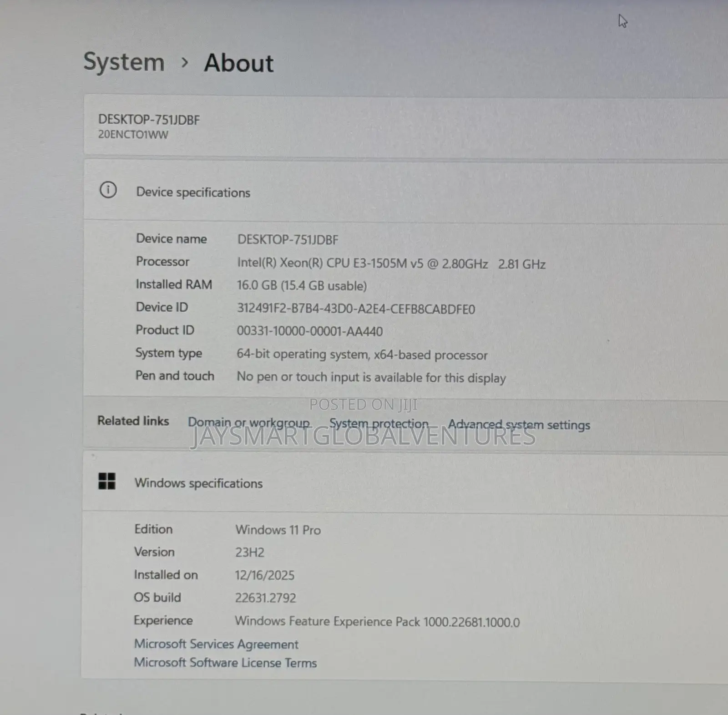Select the 23H2 version value

(249, 553)
